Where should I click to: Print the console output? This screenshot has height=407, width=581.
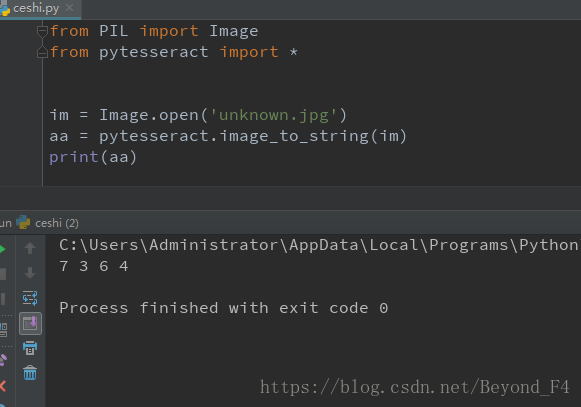(x=30, y=348)
